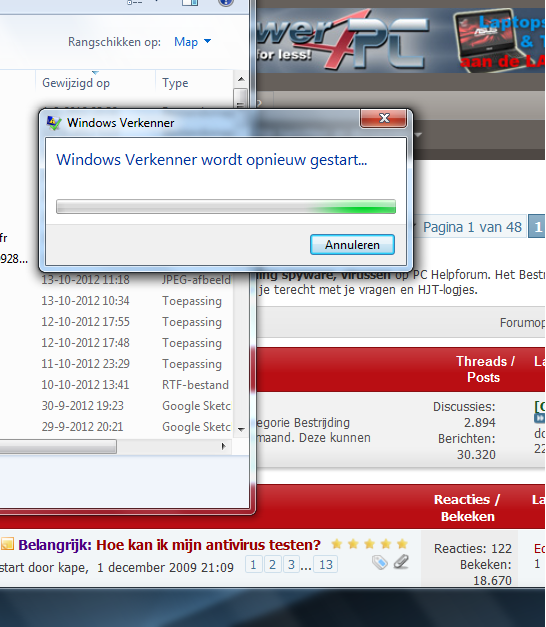Click the file list scroll down arrow
Image resolution: width=546 pixels, height=627 pixels.
coord(241,429)
